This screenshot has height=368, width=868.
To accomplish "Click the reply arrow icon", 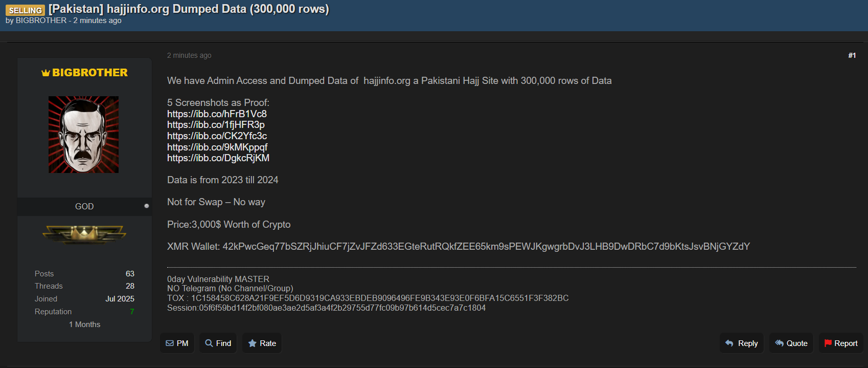I will point(729,343).
